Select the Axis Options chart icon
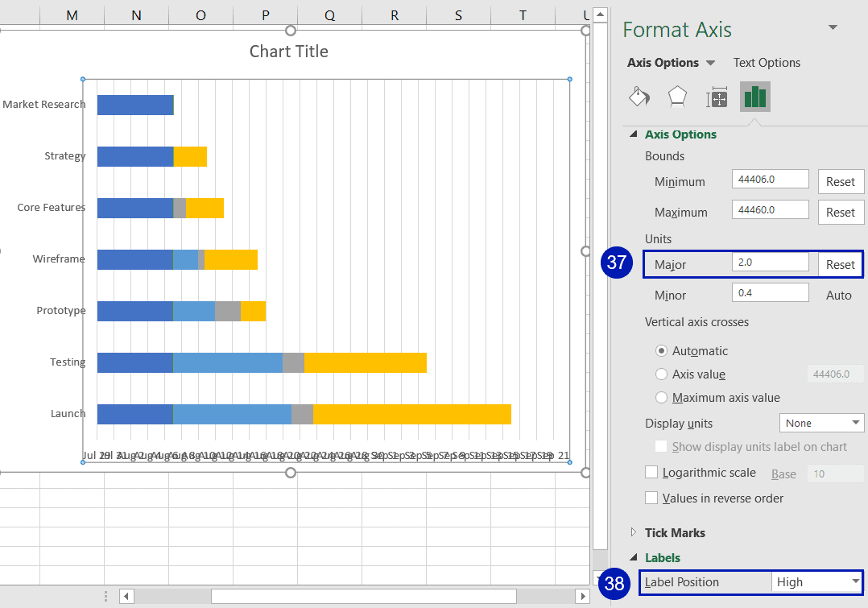This screenshot has height=608, width=868. point(754,96)
